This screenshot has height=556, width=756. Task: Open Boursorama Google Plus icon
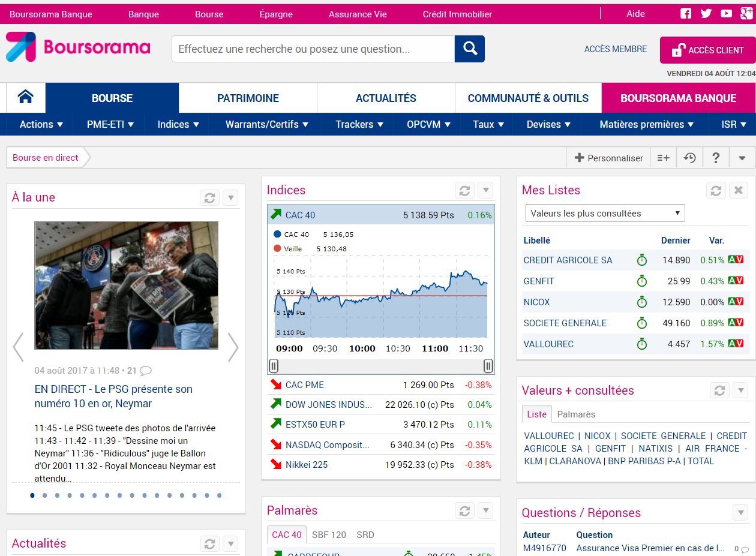746,14
